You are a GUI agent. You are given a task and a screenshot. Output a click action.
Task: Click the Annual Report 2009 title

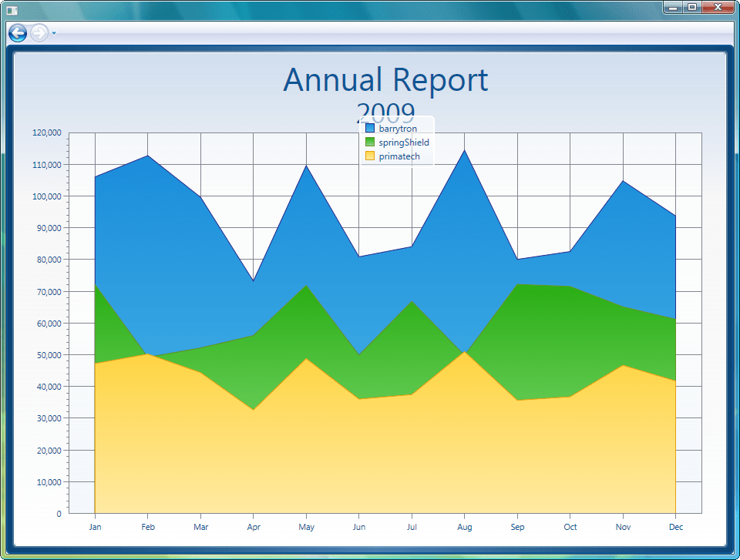click(x=385, y=80)
